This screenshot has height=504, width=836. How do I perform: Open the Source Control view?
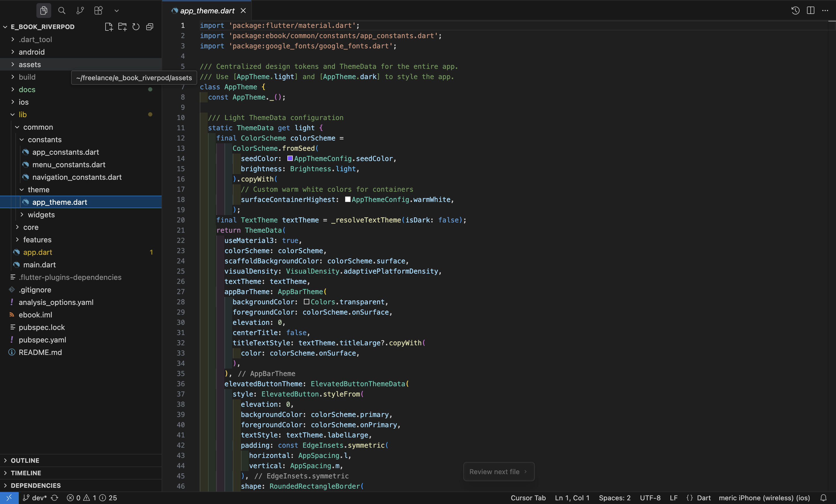[x=80, y=11]
